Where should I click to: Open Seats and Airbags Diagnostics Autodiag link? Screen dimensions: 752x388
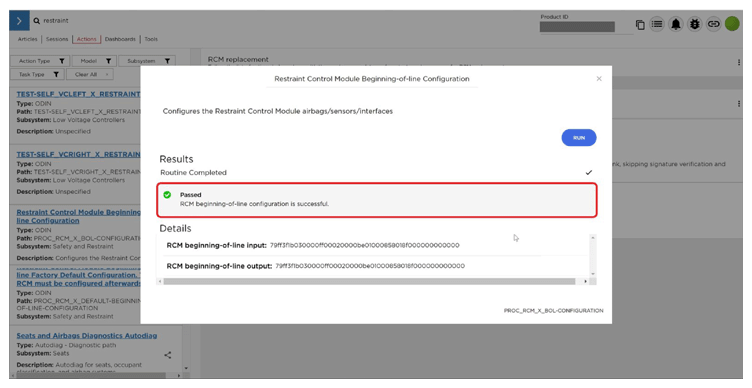click(87, 336)
